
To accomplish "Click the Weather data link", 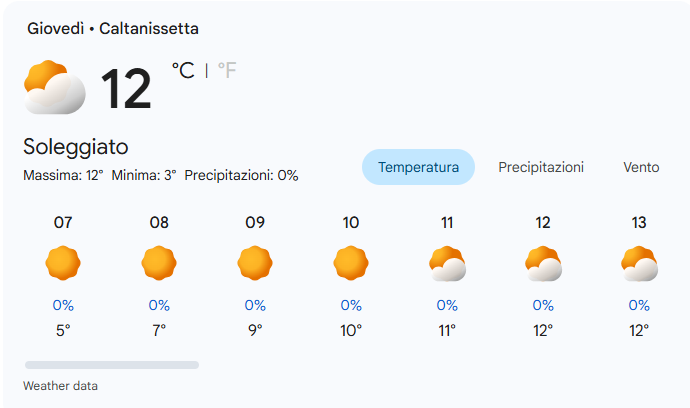I will (60, 386).
